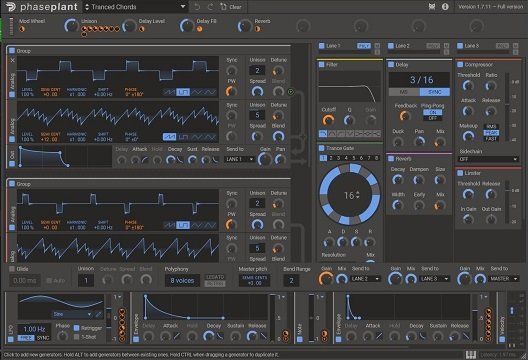Step presets with arrows left of Tranced Chords

(x=87, y=7)
